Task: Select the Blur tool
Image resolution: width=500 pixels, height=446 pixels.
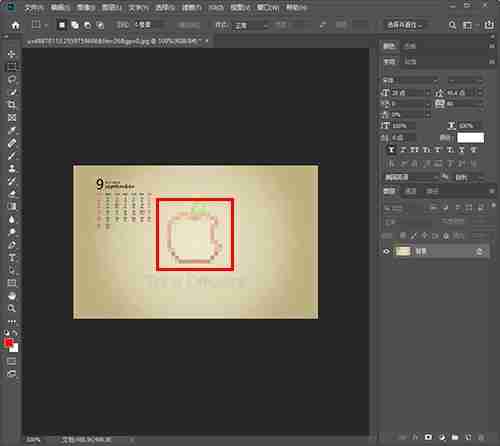Action: 12,219
